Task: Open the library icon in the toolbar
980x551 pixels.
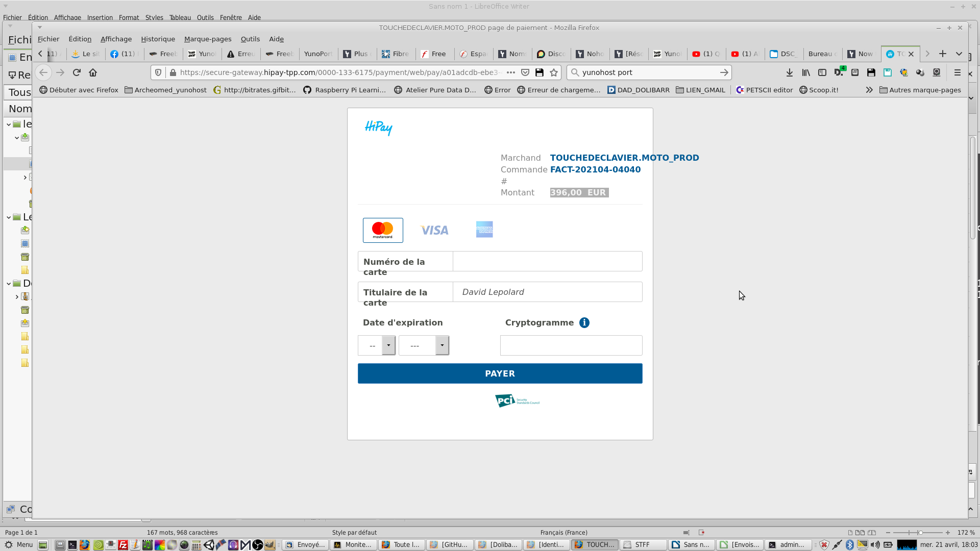Action: (805, 72)
